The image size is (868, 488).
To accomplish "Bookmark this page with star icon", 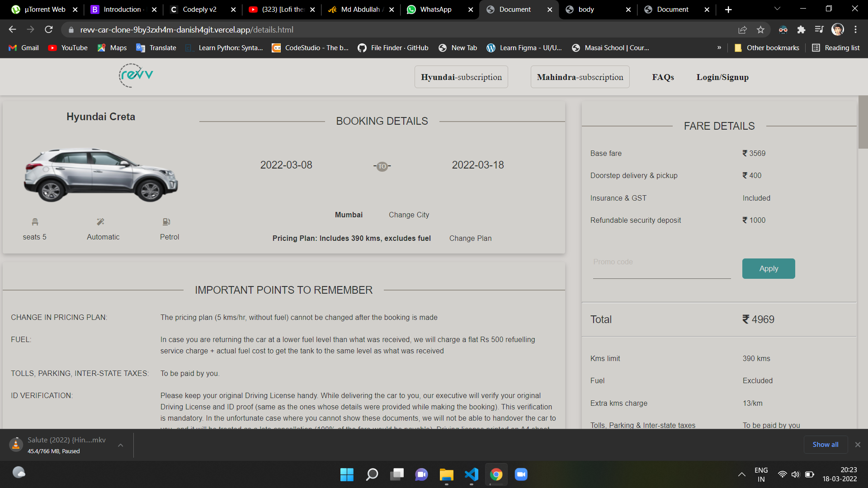I will click(x=760, y=30).
